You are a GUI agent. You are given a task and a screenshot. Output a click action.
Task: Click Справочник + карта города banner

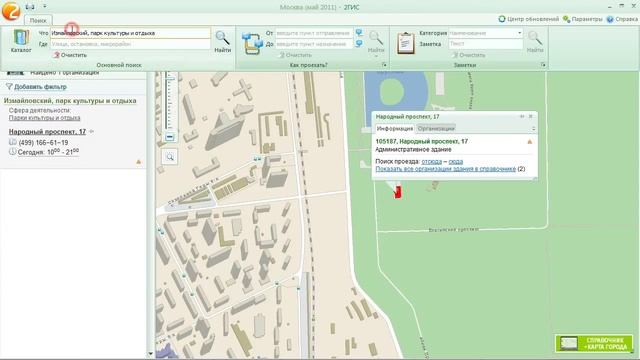pyautogui.click(x=594, y=344)
